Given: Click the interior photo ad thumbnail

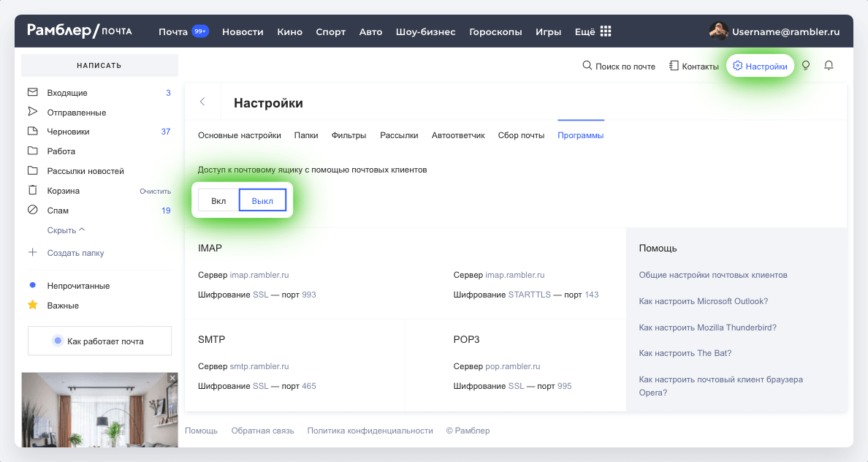Looking at the screenshot, I should [x=99, y=410].
